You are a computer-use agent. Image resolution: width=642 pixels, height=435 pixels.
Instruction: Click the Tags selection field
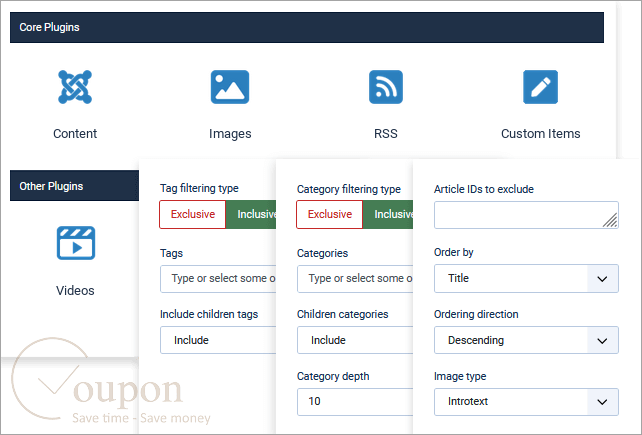(x=218, y=279)
